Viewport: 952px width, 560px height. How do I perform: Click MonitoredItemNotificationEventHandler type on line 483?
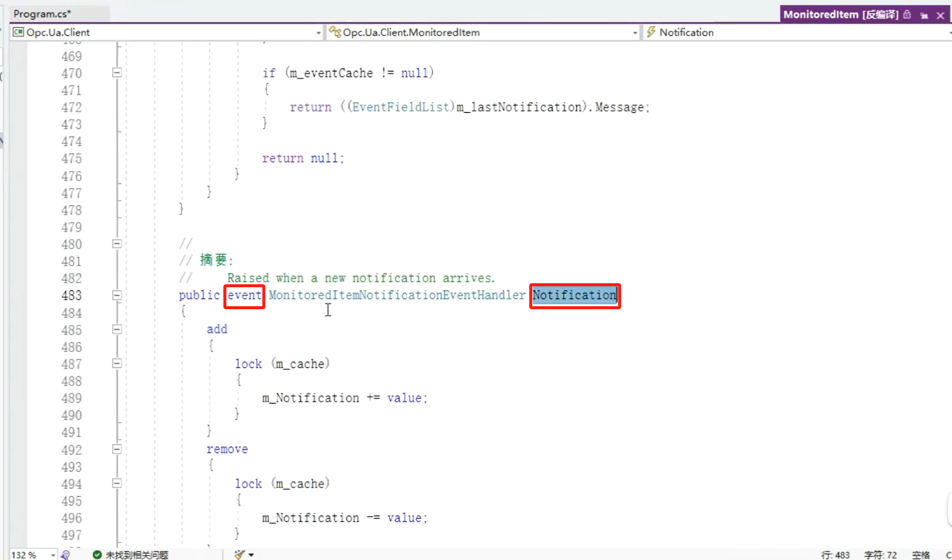pos(397,295)
